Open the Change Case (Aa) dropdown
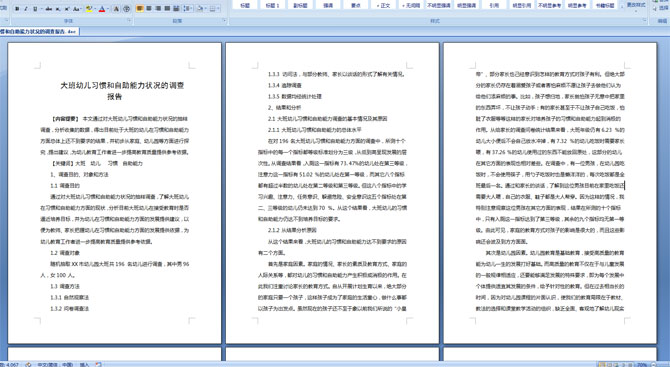This screenshot has height=367, width=670. pyautogui.click(x=77, y=9)
